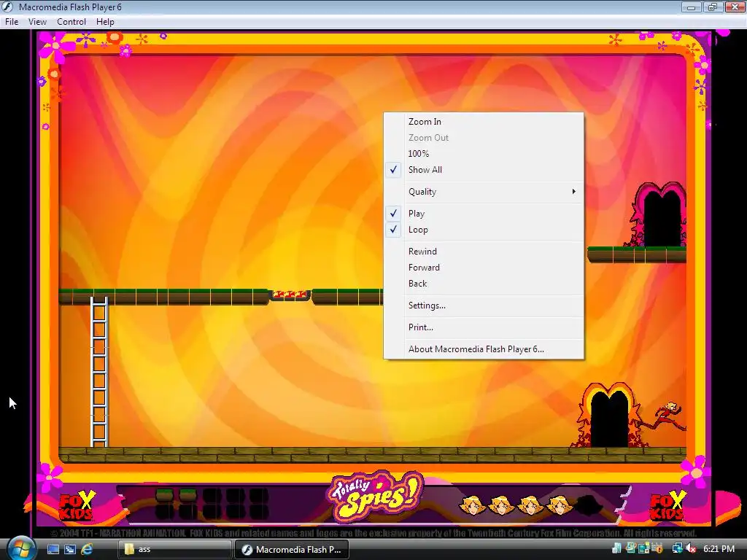Click the Show Desktop quick launch icon

coord(53,549)
